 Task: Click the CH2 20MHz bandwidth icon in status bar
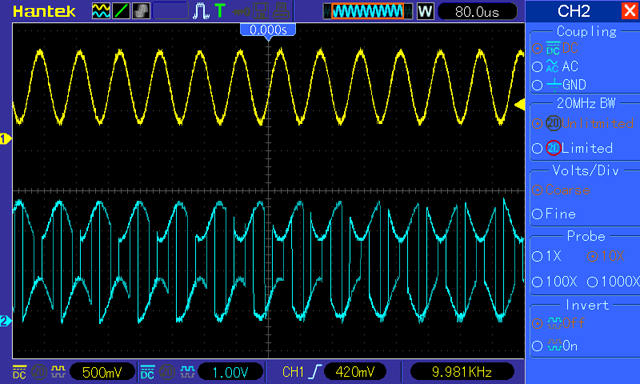tap(167, 372)
